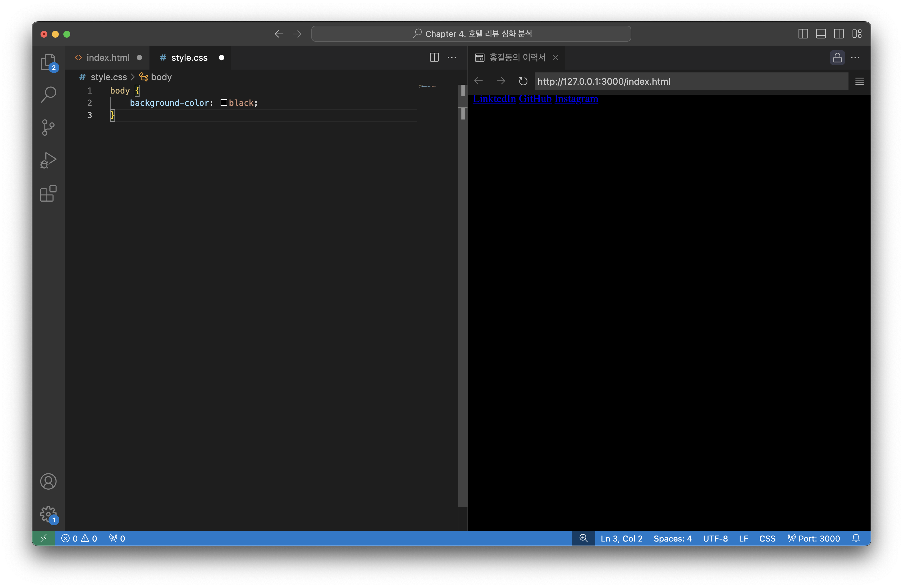The height and width of the screenshot is (588, 903).
Task: Open the Manage gear menu
Action: point(48,514)
